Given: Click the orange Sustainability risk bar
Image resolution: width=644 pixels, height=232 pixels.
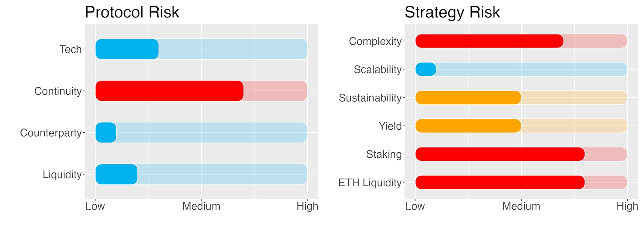Looking at the screenshot, I should 468,97.
